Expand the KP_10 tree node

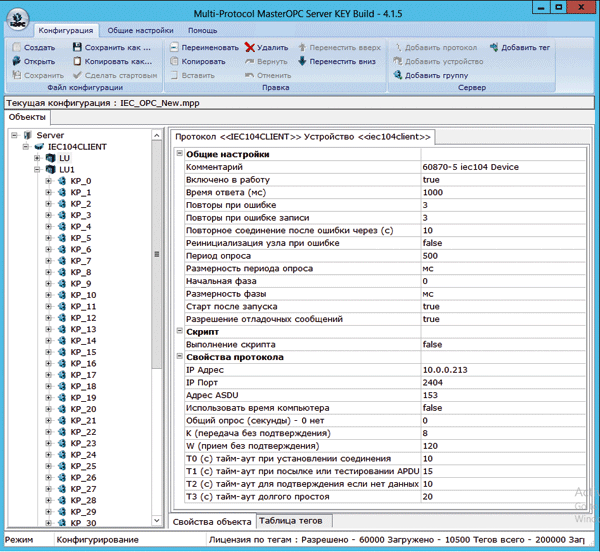point(49,295)
